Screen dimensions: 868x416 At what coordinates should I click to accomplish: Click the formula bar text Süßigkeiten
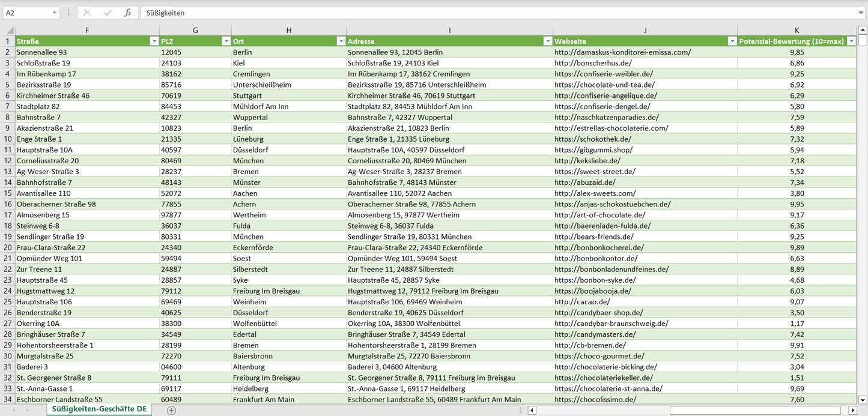click(165, 13)
